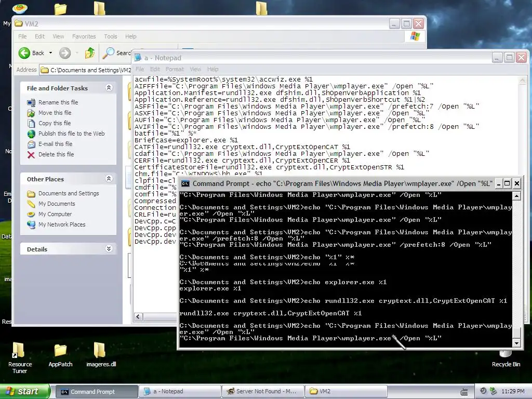Click the Rename this file link

(58, 102)
